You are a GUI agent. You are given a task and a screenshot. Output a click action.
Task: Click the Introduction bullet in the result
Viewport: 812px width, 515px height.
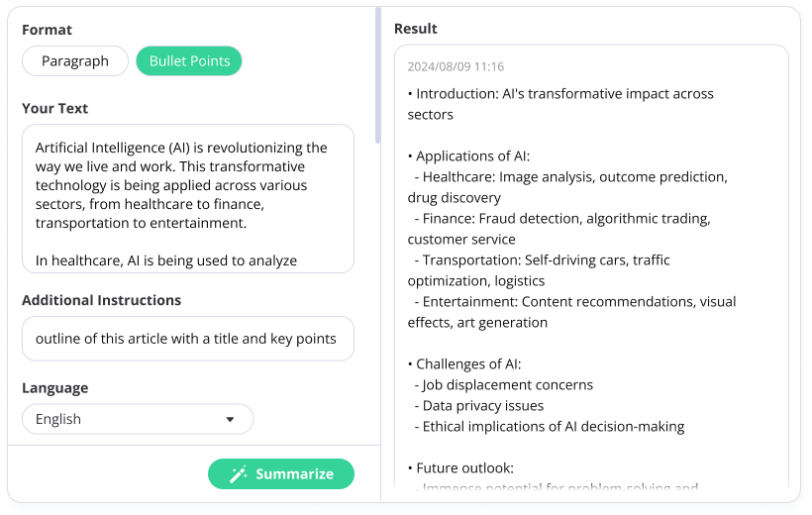(559, 94)
